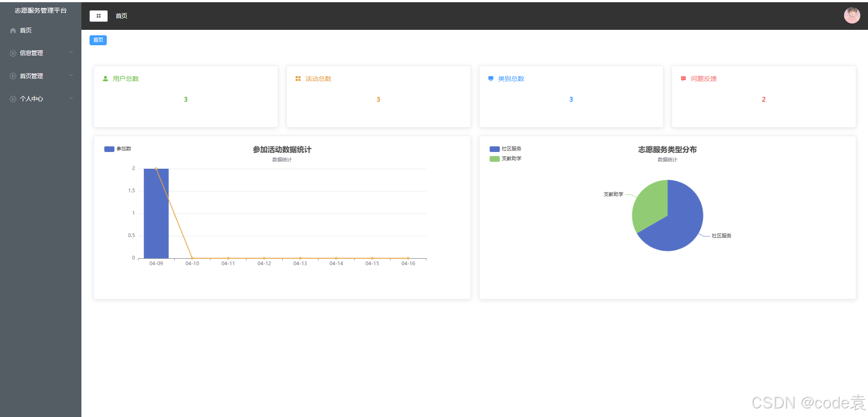This screenshot has width=868, height=417.
Task: Click the blue monitor icon in 类别总数 card
Action: [x=491, y=79]
